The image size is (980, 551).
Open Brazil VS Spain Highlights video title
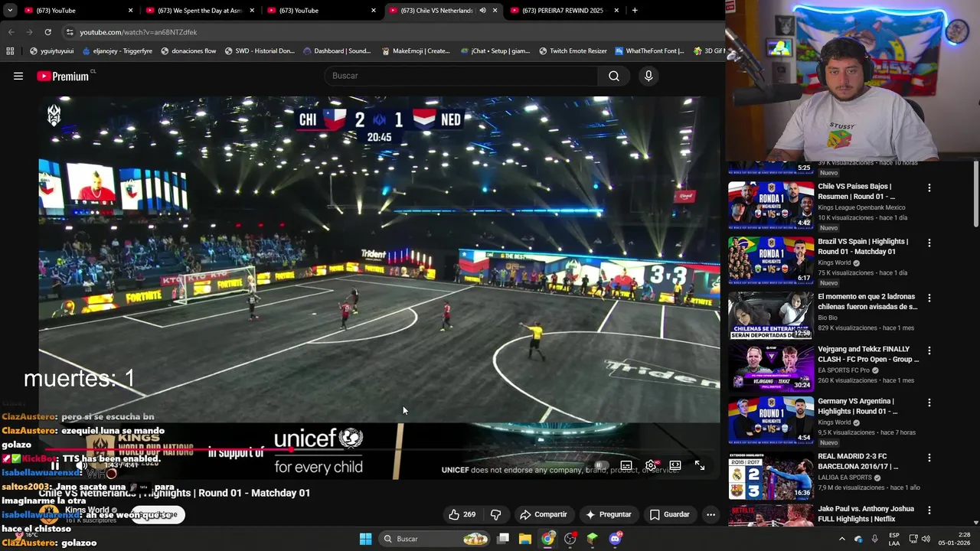tap(863, 246)
